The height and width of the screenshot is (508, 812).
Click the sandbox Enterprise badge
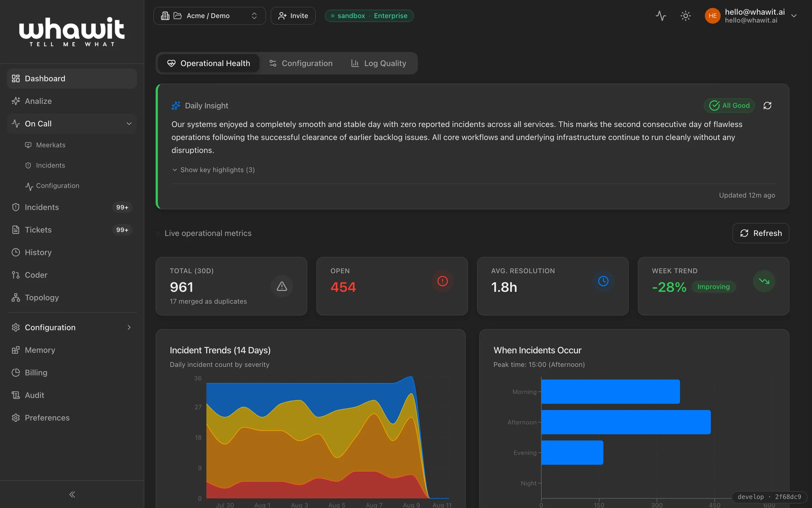point(369,16)
